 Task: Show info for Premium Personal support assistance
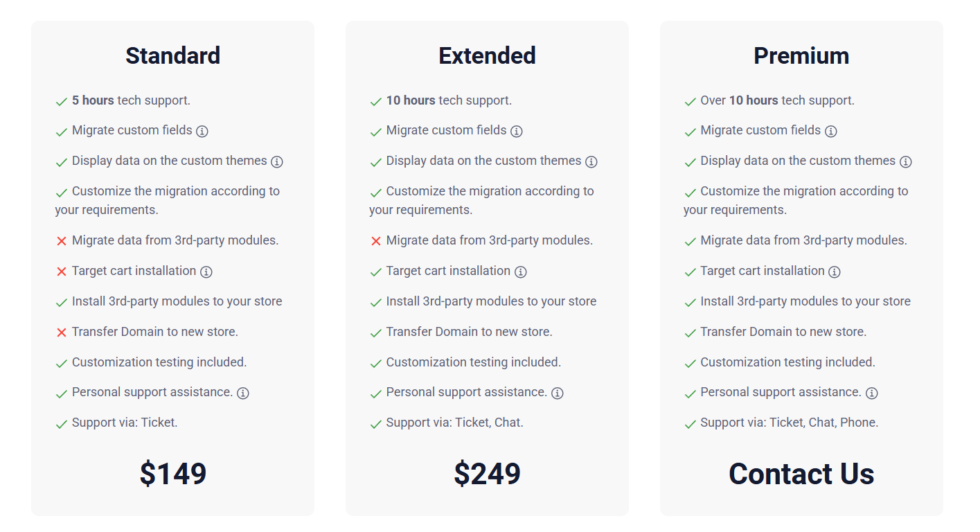coord(872,393)
